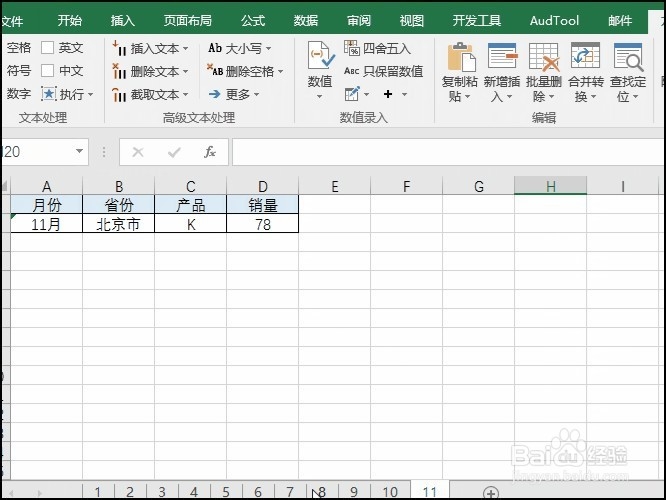The width and height of the screenshot is (666, 500).
Task: Open the 数值 value tool icon
Action: [x=321, y=55]
